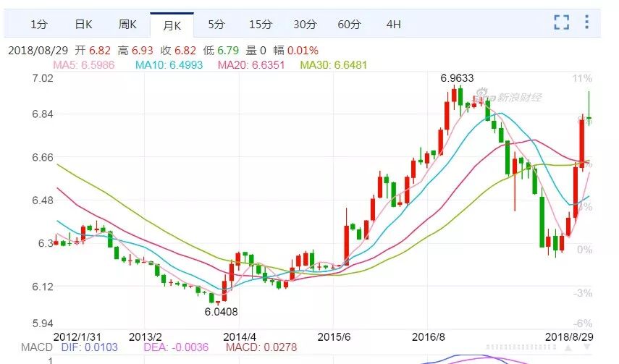Click the MA10: 6.4993 indicator label
This screenshot has width=619, height=364.
(169, 64)
